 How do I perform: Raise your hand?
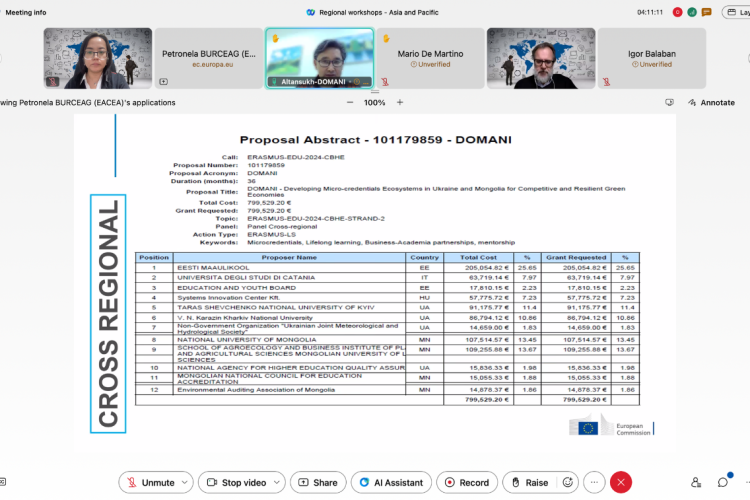(x=528, y=482)
